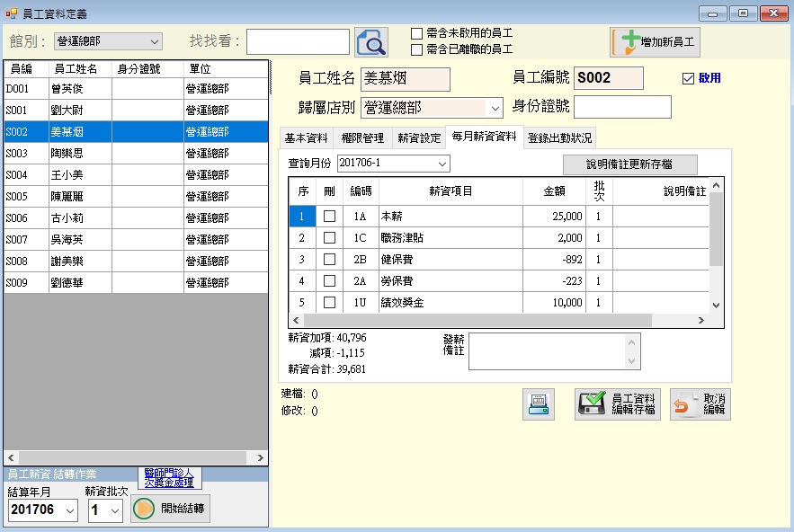Image resolution: width=794 pixels, height=532 pixels.
Task: Click the printer icon button
Action: (539, 405)
